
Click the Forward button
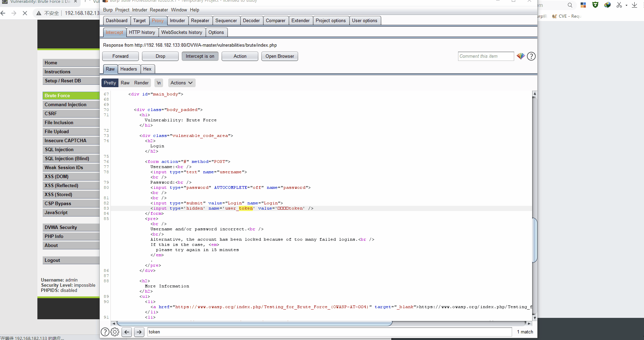[x=120, y=56]
